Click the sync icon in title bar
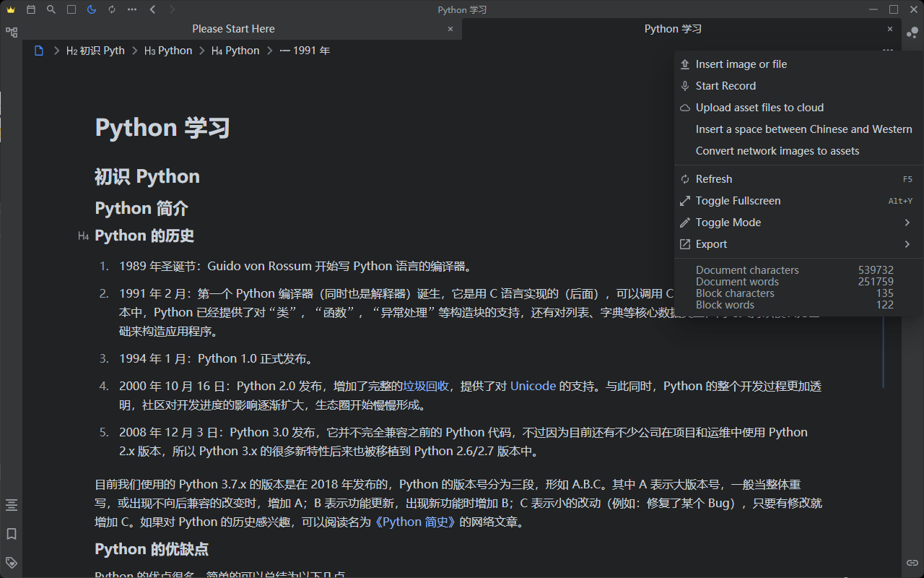924x578 pixels. pos(111,9)
